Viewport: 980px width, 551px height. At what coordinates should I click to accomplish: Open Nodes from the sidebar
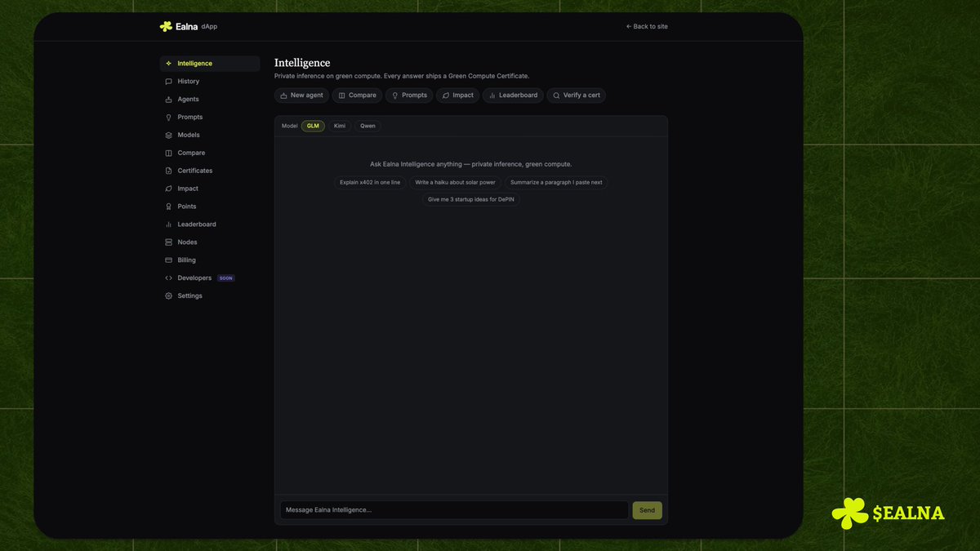pyautogui.click(x=210, y=242)
